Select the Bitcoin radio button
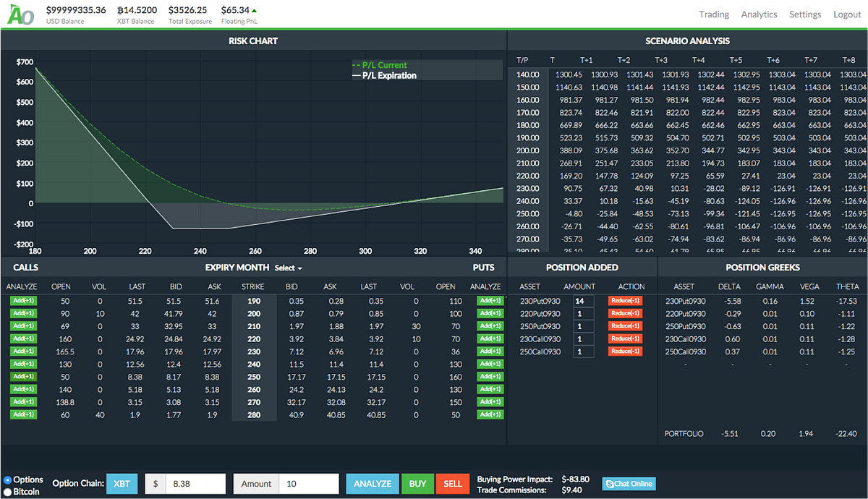This screenshot has height=499, width=868. tap(7, 492)
